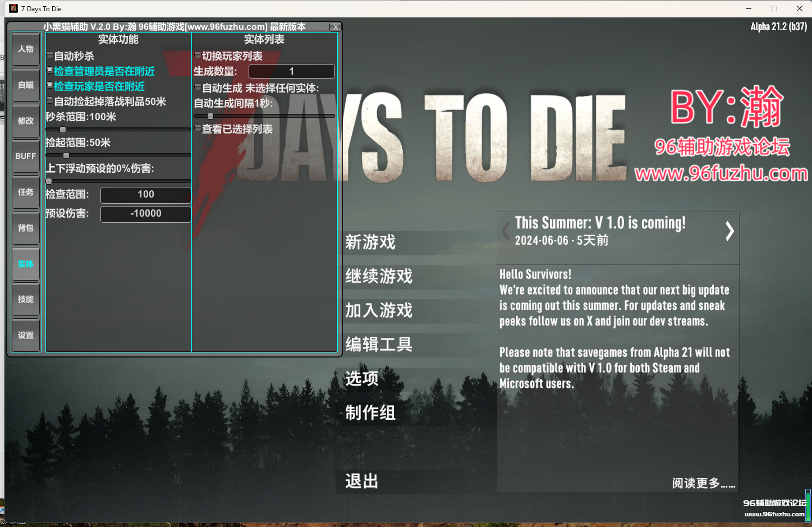Show previous news with left chevron
This screenshot has height=527, width=812.
(x=506, y=231)
